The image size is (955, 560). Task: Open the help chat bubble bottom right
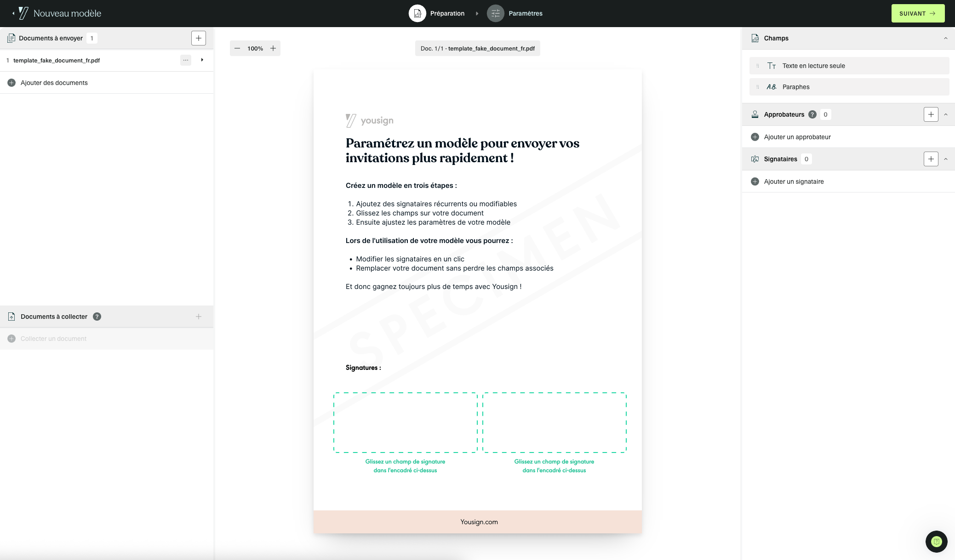pos(937,542)
